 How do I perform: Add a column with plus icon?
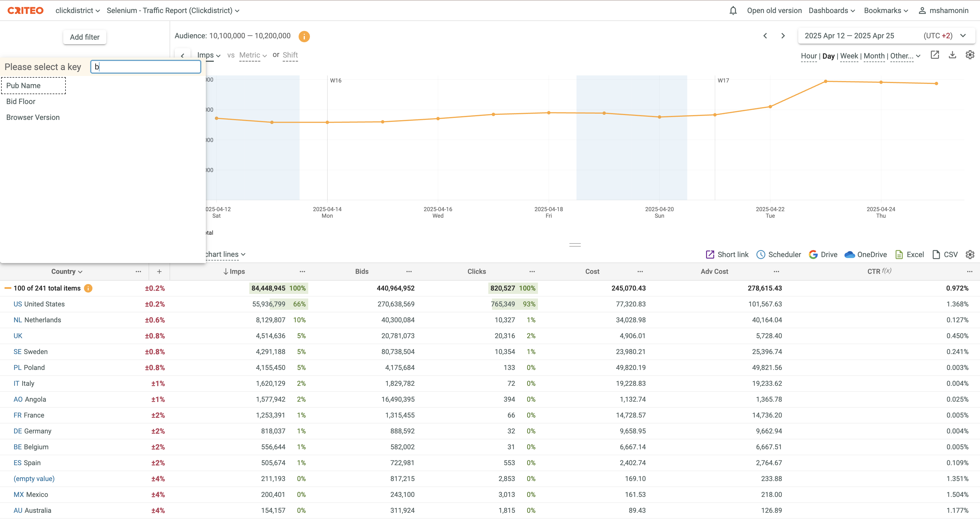159,272
